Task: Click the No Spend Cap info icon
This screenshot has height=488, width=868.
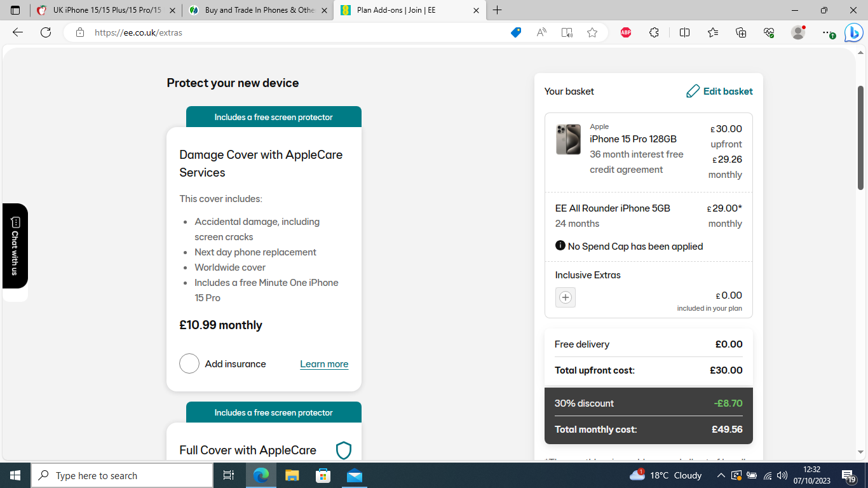Action: [560, 246]
